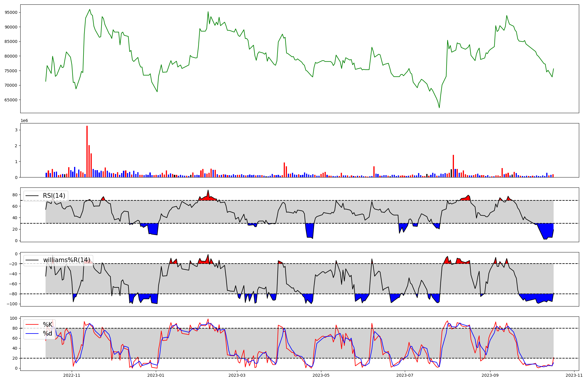
Task: Click the volume axis tick label 3
Action: coord(16,130)
